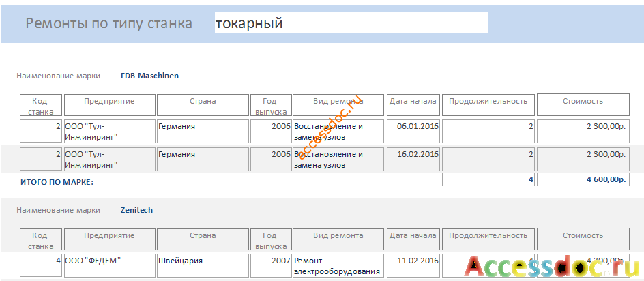The height and width of the screenshot is (281, 644).
Task: Click the start date cell '16.02.2016'
Action: click(x=413, y=159)
